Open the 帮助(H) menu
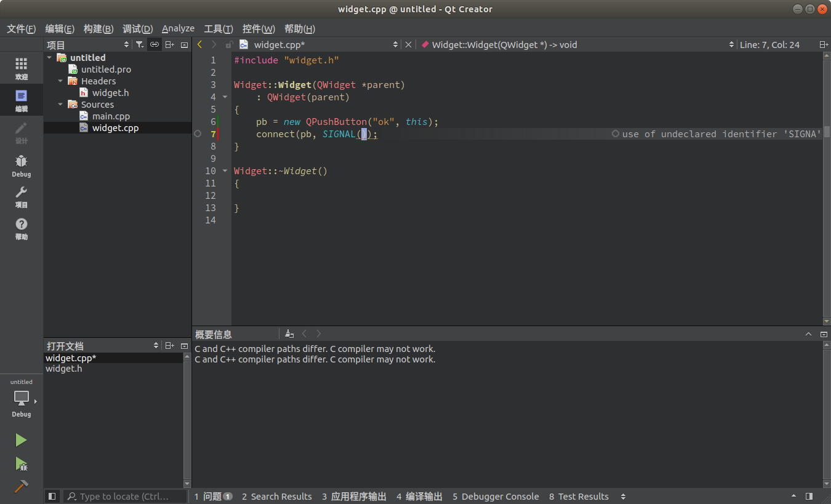The width and height of the screenshot is (831, 504). coord(300,28)
